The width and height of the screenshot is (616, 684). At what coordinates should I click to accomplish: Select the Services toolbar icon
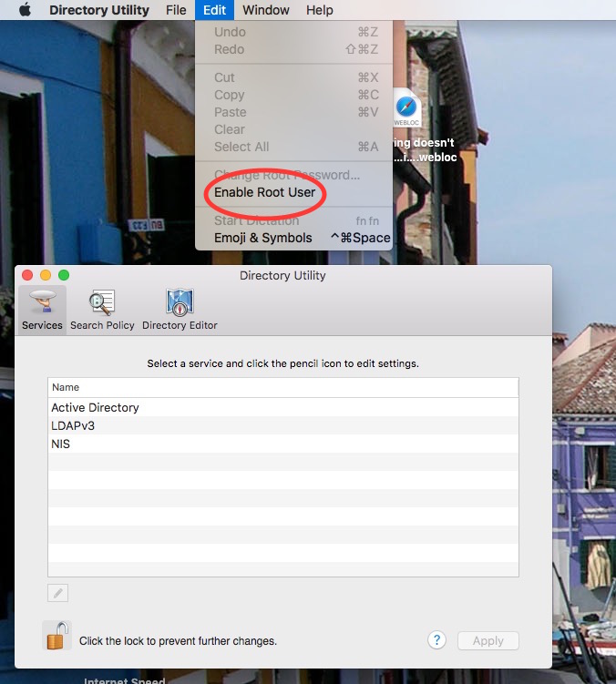pos(42,311)
